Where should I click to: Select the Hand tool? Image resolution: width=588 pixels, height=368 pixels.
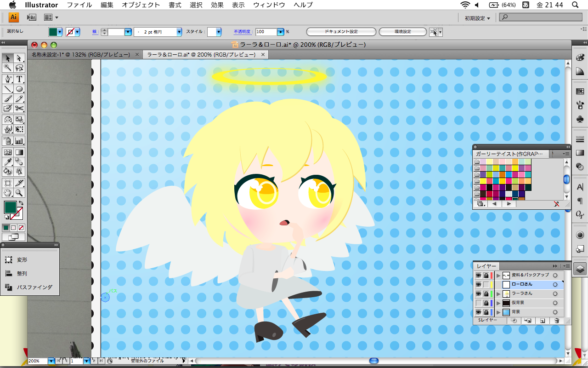(8, 193)
